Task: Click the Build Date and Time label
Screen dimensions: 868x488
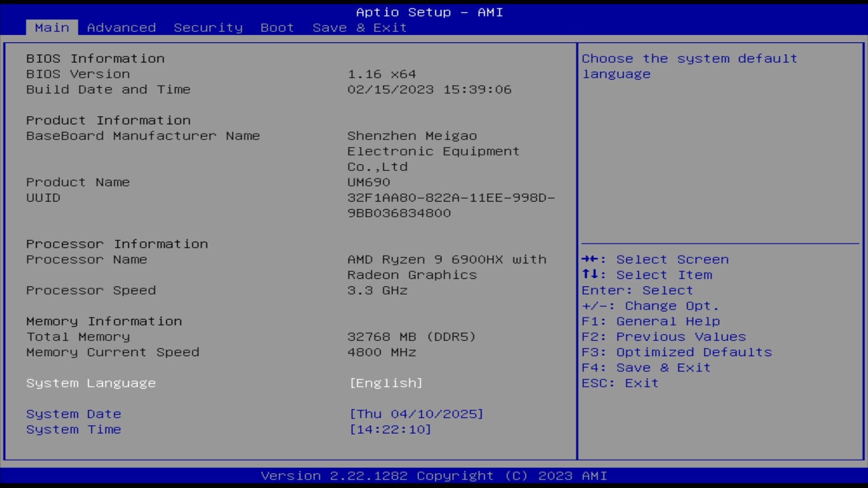Action: tap(108, 89)
